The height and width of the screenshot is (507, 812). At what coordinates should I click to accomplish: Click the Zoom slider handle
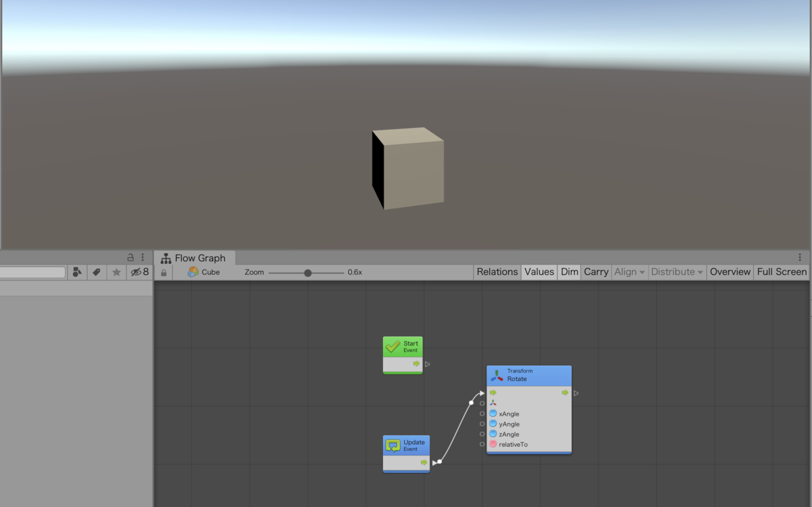pyautogui.click(x=308, y=273)
